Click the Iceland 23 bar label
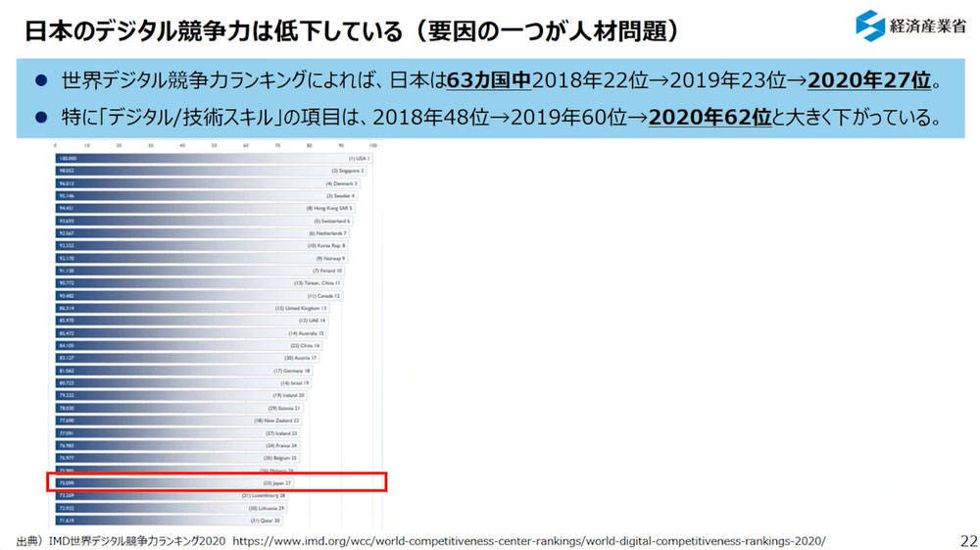Viewport: 980px width, 550px height. click(281, 433)
